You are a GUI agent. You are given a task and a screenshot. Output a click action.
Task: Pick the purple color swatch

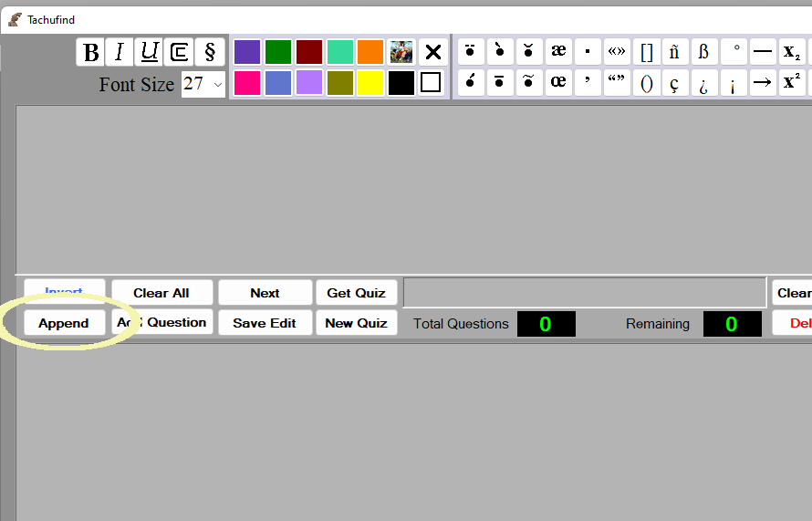(247, 52)
